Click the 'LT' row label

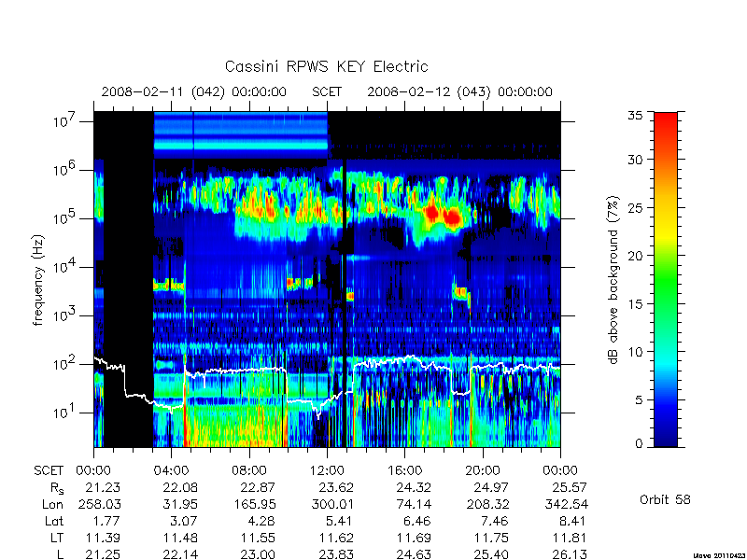(57, 539)
